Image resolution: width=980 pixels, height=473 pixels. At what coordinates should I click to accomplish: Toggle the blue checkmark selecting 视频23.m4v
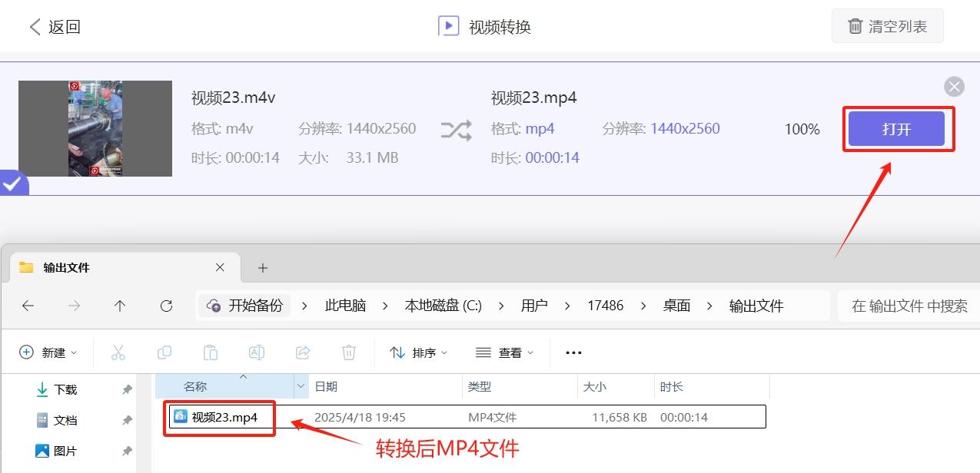pos(13,183)
